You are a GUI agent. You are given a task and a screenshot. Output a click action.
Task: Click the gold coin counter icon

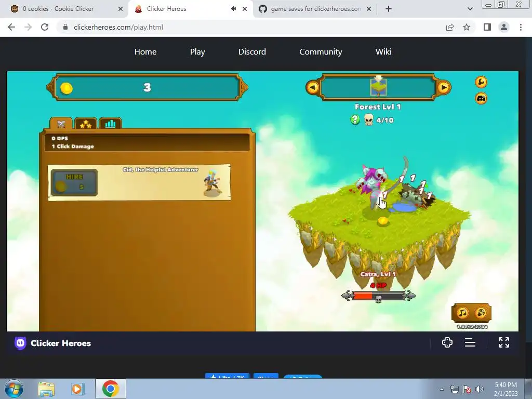pyautogui.click(x=66, y=88)
